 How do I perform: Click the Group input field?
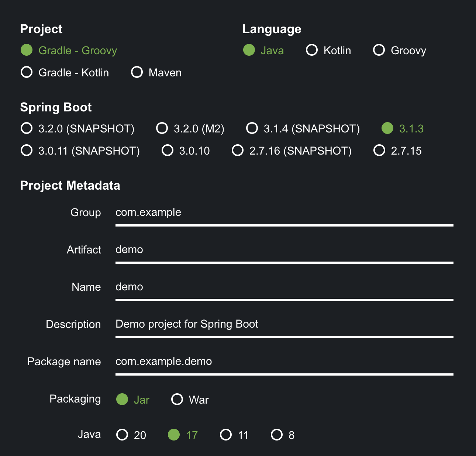284,213
